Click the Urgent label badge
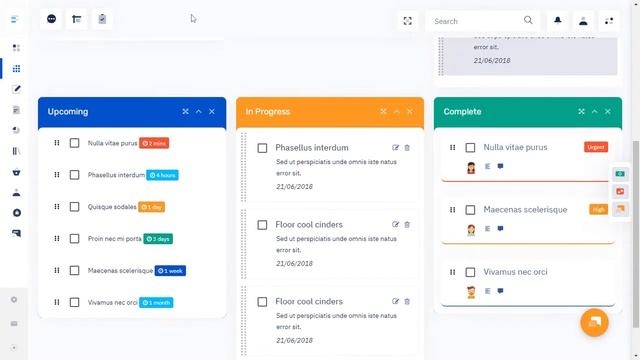640x360 pixels. pos(596,147)
